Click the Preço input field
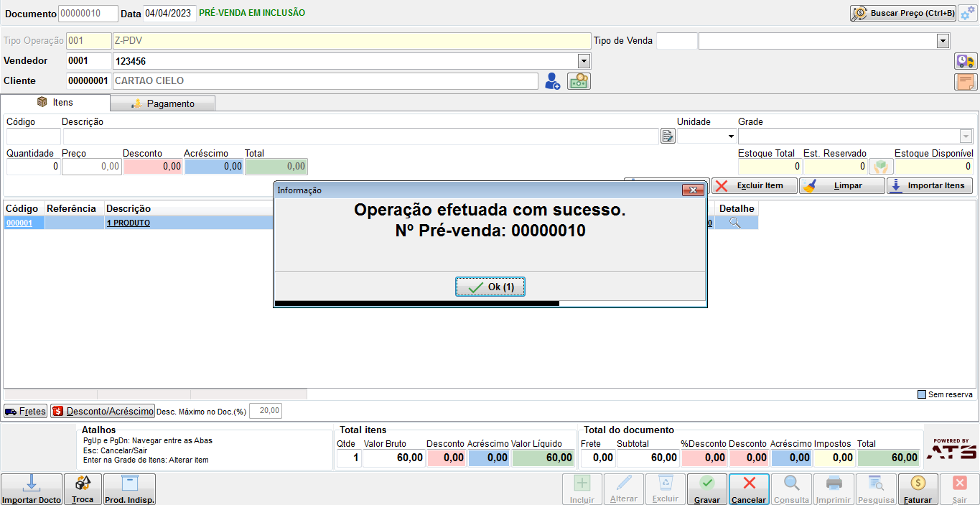Screen dimensions: 980x505 point(92,167)
